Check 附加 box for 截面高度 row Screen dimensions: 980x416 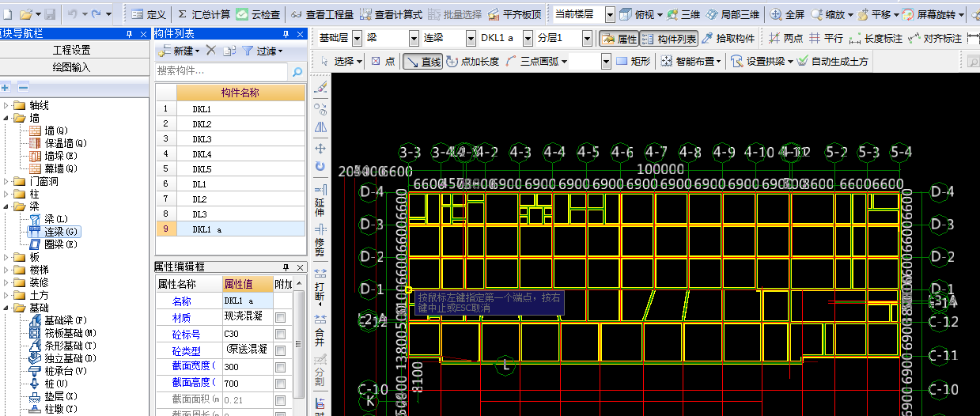(280, 383)
